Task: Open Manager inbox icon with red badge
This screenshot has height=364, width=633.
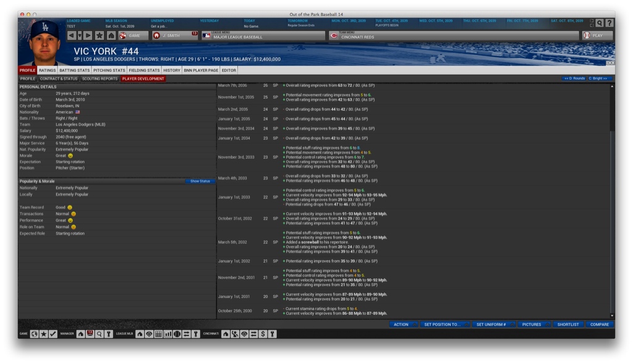Action: tap(90, 334)
